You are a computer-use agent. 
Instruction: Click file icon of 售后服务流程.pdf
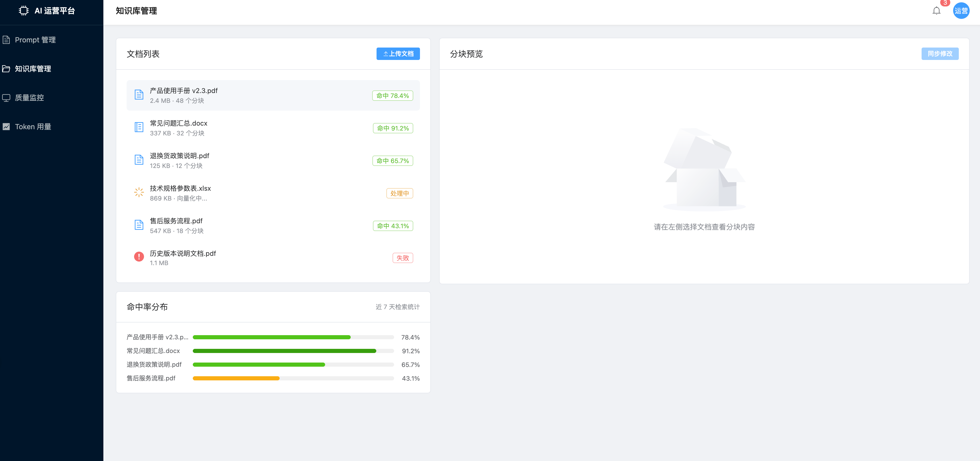139,225
